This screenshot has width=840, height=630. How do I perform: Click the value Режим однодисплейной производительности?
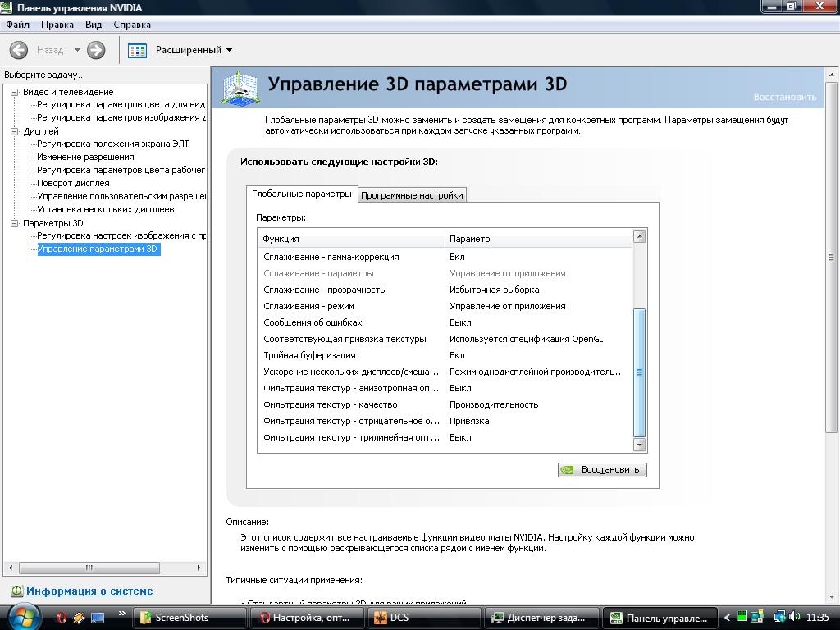(x=536, y=372)
